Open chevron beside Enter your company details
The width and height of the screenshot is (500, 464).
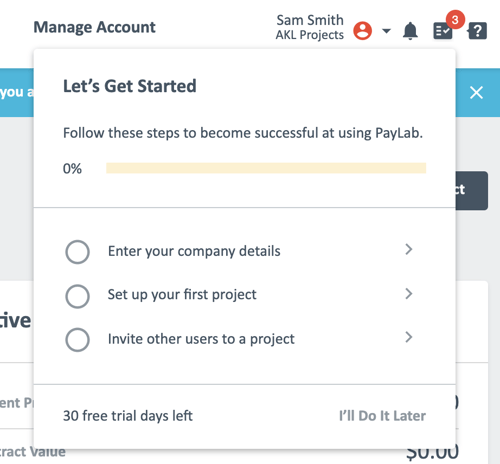tap(409, 249)
